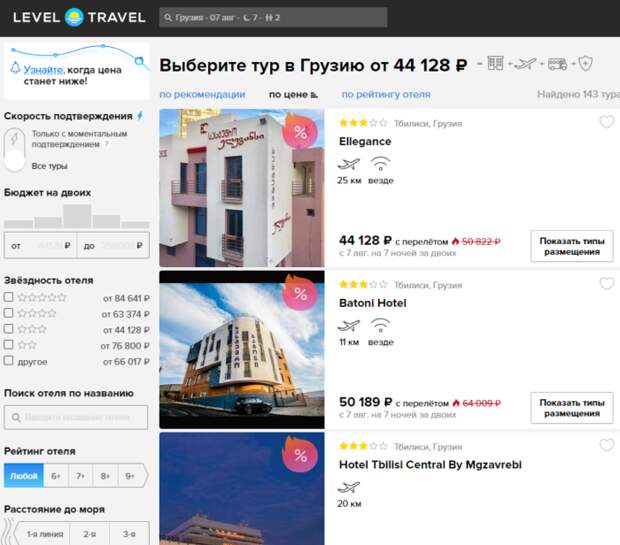Open Ellegance hotel photo

point(242,188)
